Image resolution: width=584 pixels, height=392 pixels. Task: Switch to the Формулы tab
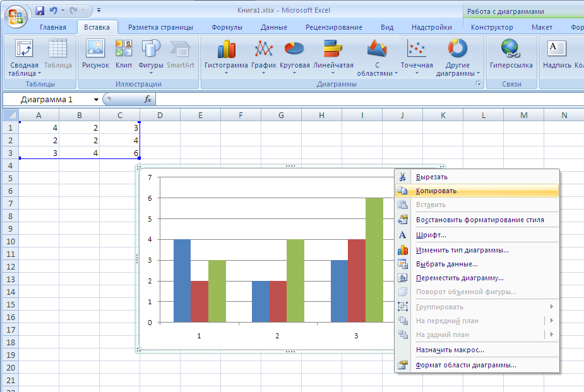(227, 27)
